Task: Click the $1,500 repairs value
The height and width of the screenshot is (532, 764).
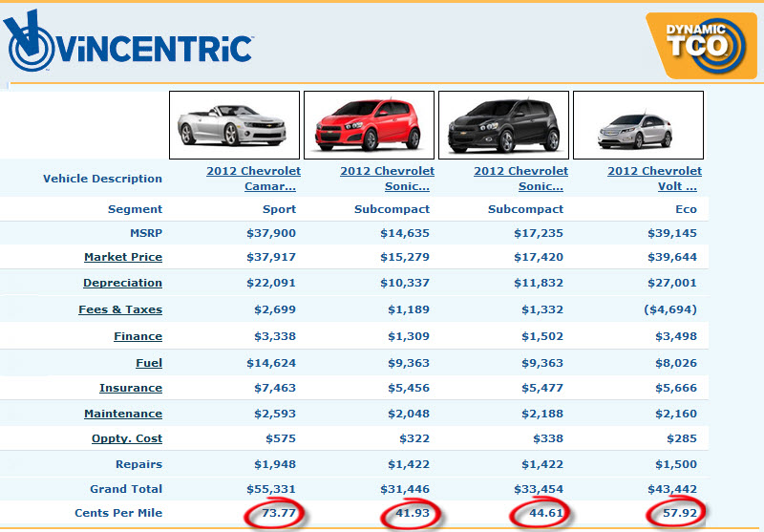Action: (676, 464)
